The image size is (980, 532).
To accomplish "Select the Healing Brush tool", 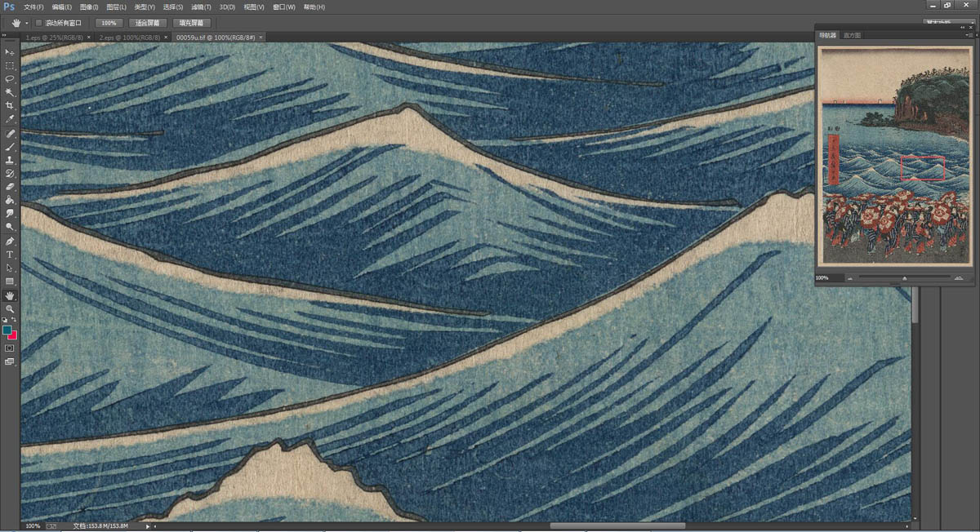I will 10,133.
